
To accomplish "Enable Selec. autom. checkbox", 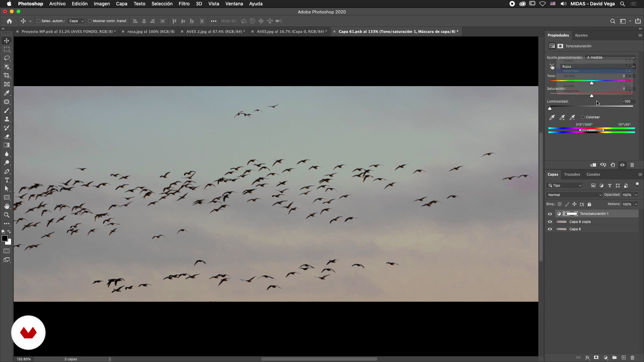I will click(x=39, y=21).
